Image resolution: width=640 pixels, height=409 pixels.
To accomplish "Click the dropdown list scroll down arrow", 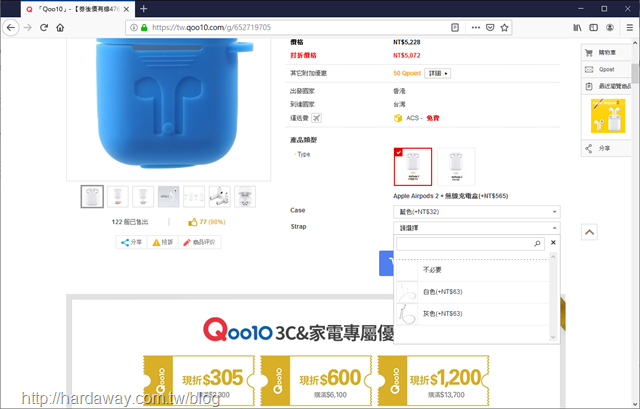I will coord(553,337).
